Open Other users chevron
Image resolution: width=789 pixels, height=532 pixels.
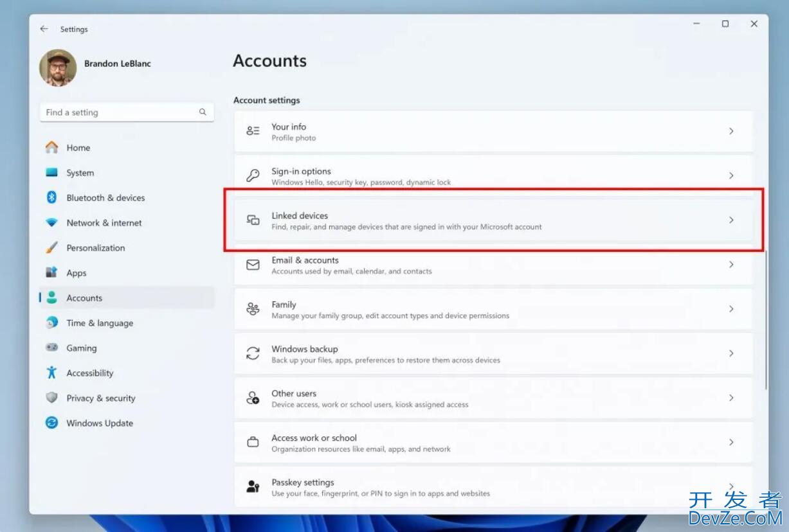point(731,398)
